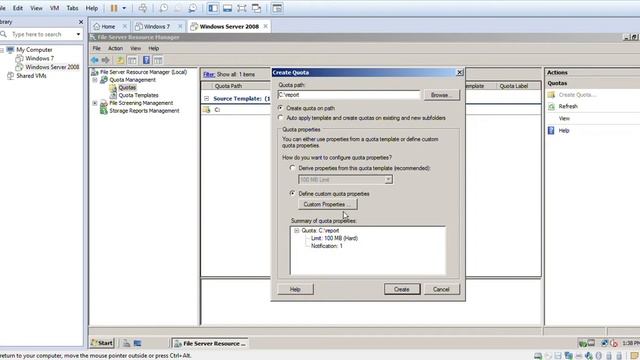
Task: Click the unity mode icon
Action: [256, 8]
